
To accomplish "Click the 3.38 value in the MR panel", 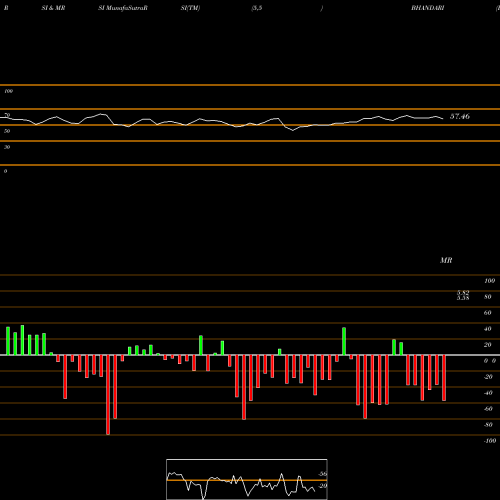I will point(463,298).
